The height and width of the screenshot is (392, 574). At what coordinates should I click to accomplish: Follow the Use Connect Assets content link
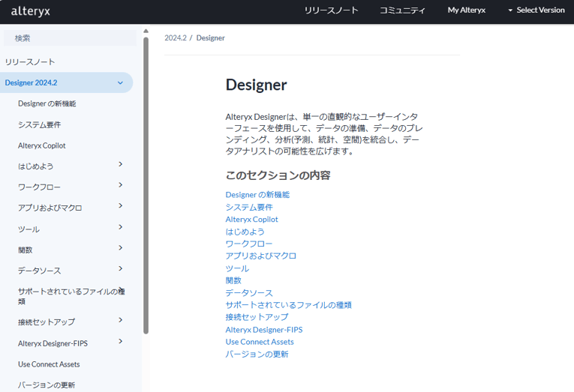(260, 342)
